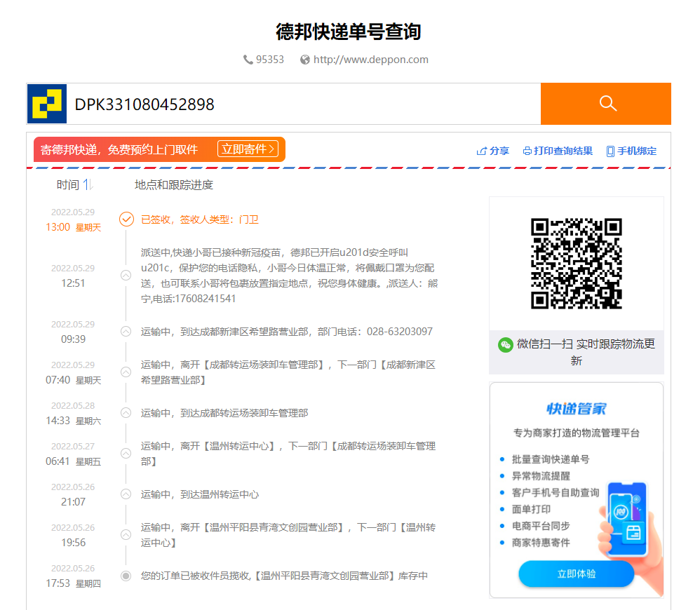Click the 19:56 timestamp
This screenshot has height=610, width=700.
pos(73,543)
